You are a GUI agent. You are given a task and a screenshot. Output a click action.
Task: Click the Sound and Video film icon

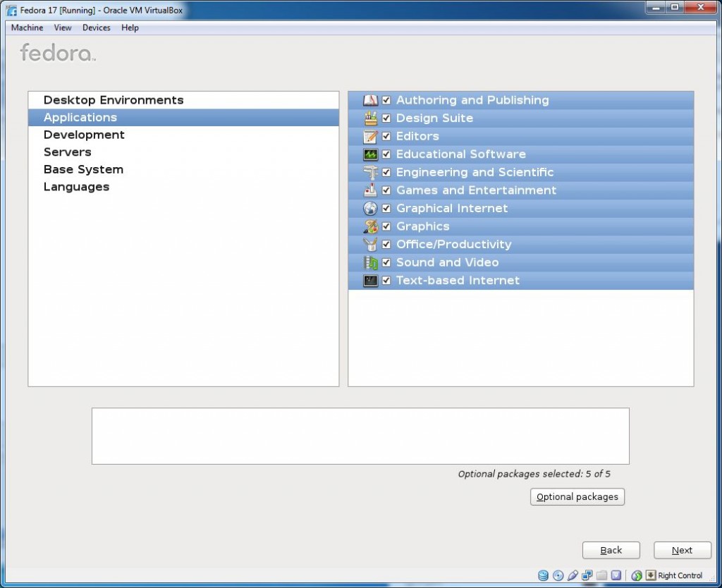click(370, 262)
